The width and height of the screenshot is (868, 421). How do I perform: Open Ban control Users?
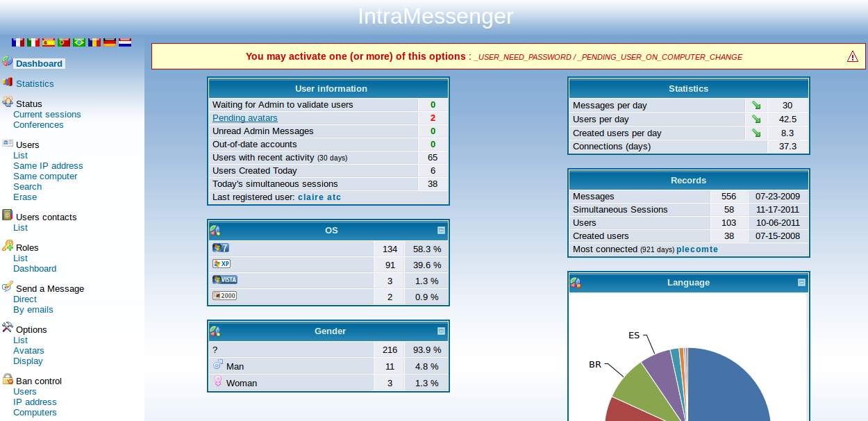point(25,392)
